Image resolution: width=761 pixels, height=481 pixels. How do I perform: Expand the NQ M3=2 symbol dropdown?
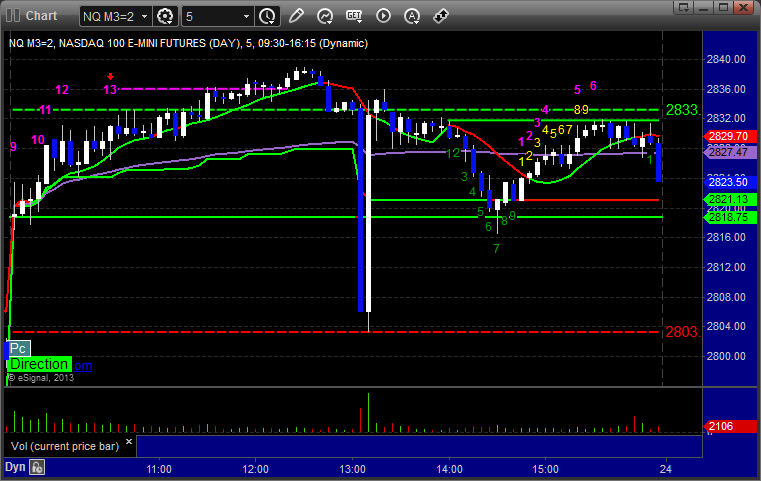pyautogui.click(x=144, y=17)
